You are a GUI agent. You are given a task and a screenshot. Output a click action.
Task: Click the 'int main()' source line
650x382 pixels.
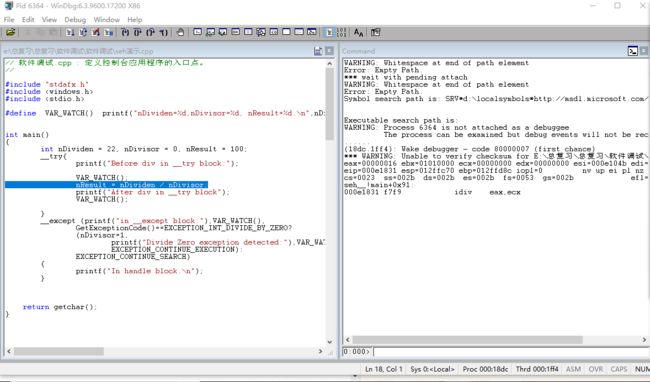click(x=27, y=135)
